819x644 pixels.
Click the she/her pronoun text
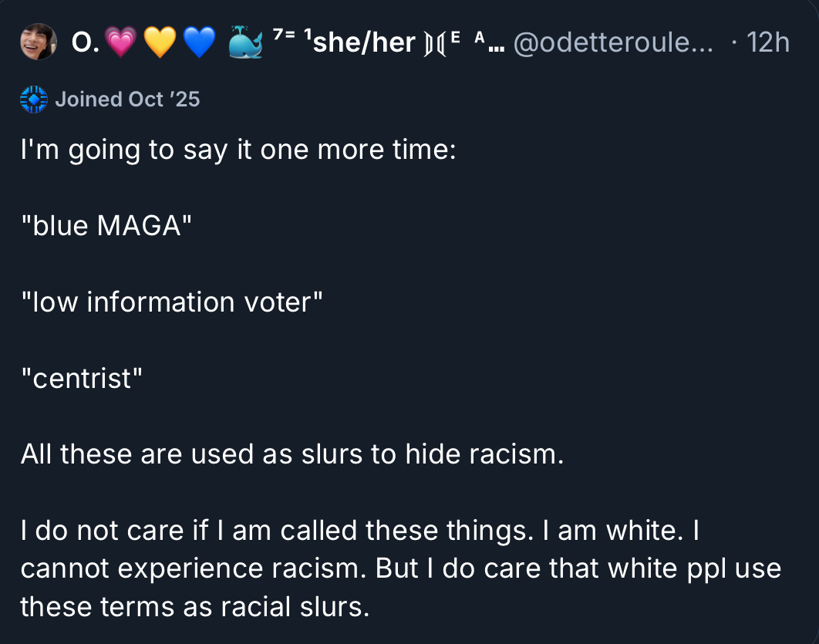click(x=365, y=43)
